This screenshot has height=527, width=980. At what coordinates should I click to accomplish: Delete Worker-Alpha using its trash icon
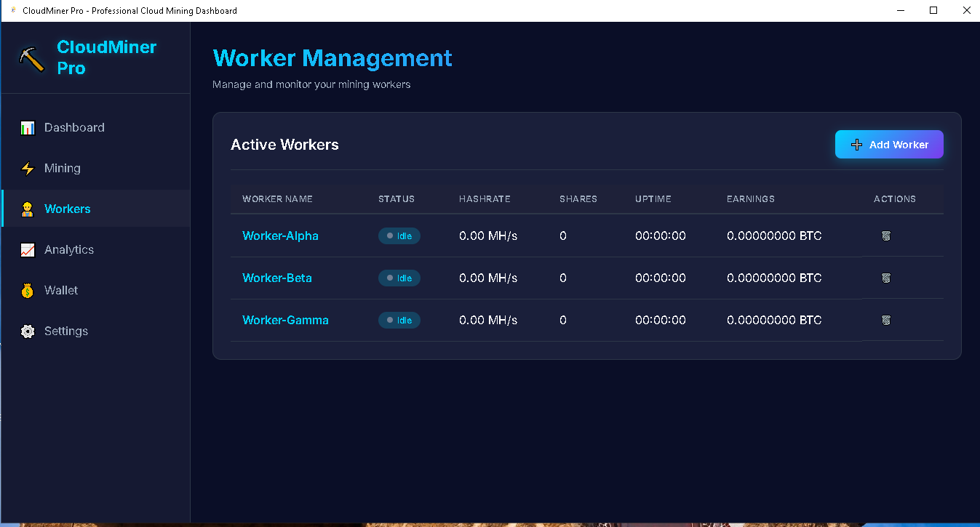click(x=885, y=236)
